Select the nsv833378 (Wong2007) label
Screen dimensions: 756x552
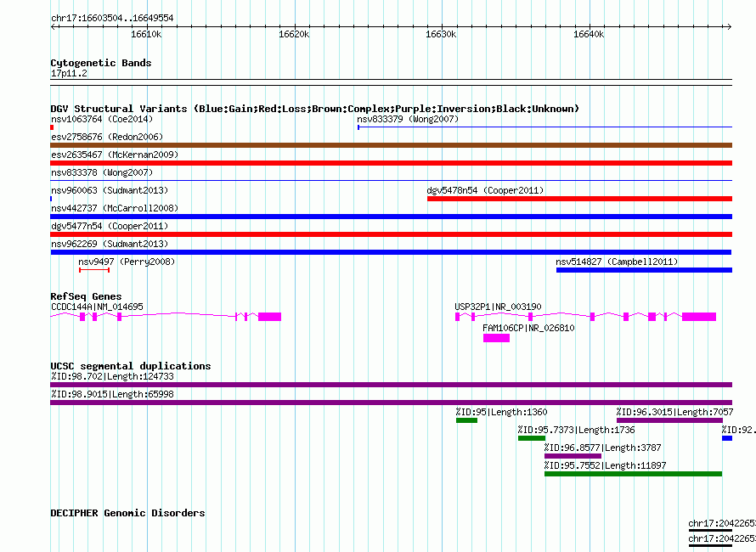click(x=102, y=172)
